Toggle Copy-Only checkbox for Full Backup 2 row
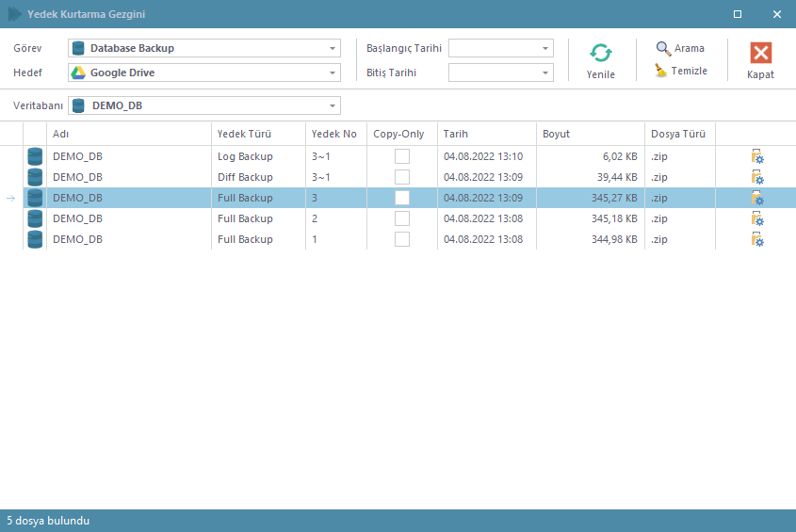The width and height of the screenshot is (796, 532). pos(402,218)
